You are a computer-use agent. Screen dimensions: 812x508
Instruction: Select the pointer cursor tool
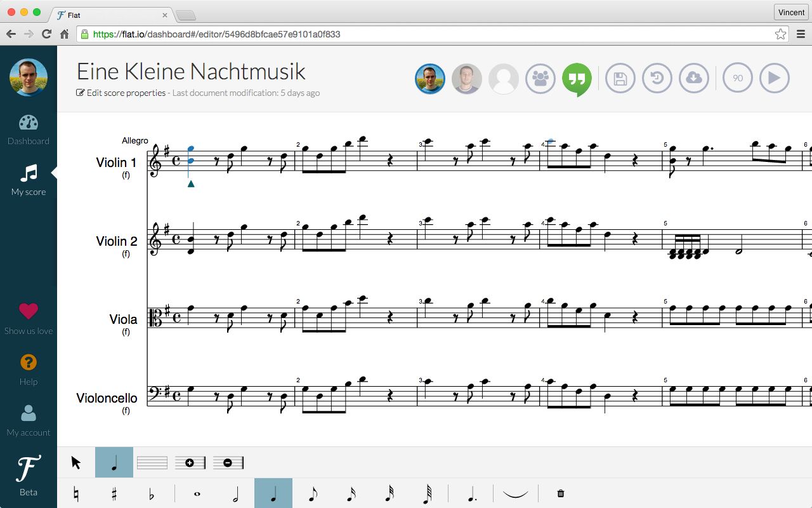point(76,463)
